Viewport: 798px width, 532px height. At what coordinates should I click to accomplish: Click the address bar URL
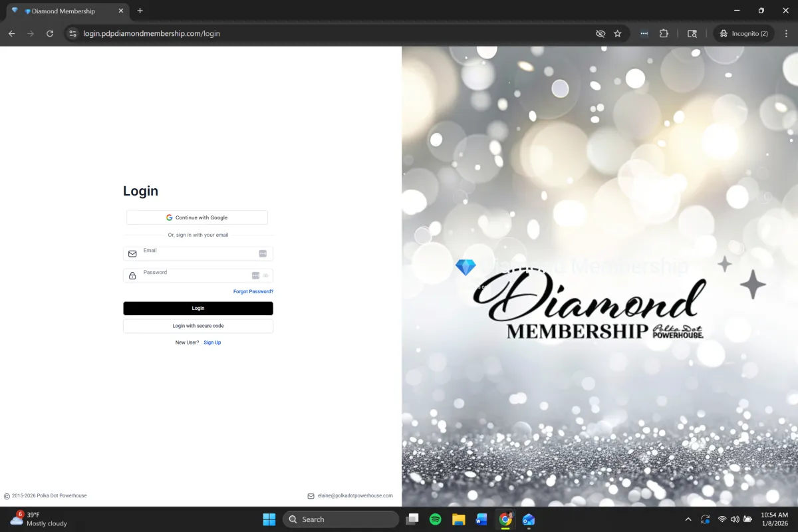click(x=152, y=33)
